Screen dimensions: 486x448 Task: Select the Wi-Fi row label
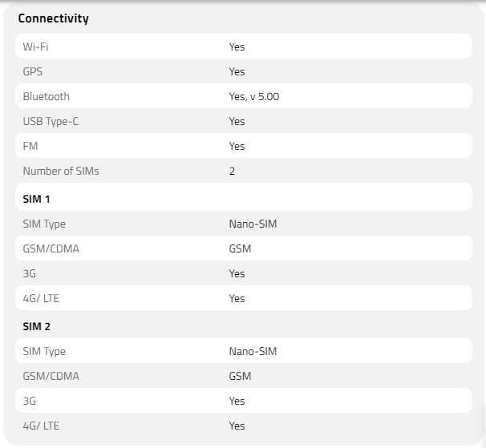coord(36,46)
